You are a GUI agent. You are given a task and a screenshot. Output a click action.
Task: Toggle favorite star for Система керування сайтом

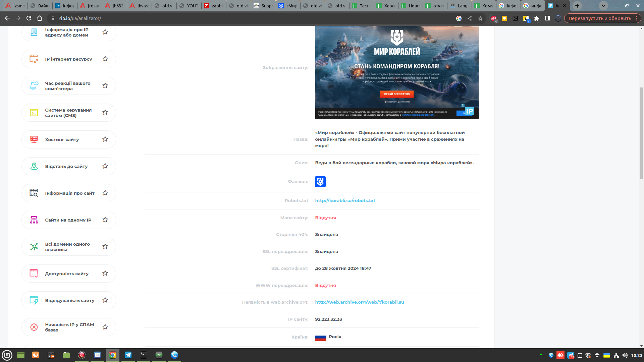click(x=105, y=113)
